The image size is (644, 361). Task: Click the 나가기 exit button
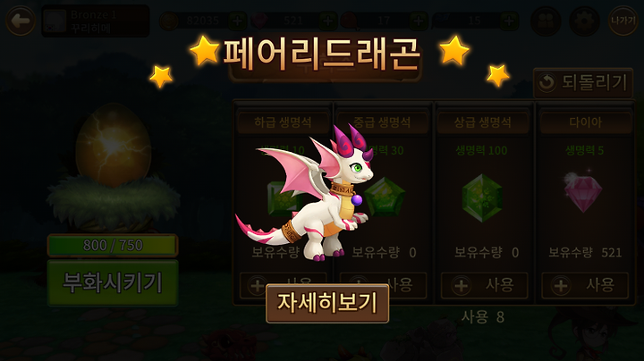(623, 21)
